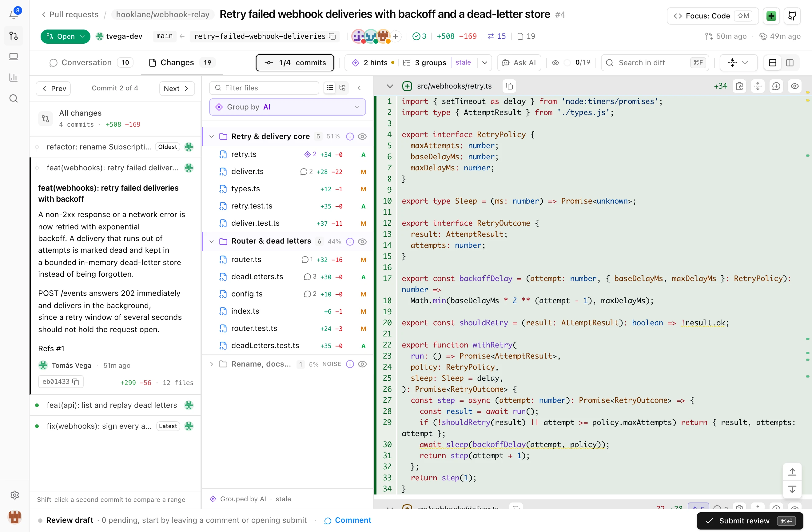Select fix(webhooks): sign every a... commit

click(115, 426)
